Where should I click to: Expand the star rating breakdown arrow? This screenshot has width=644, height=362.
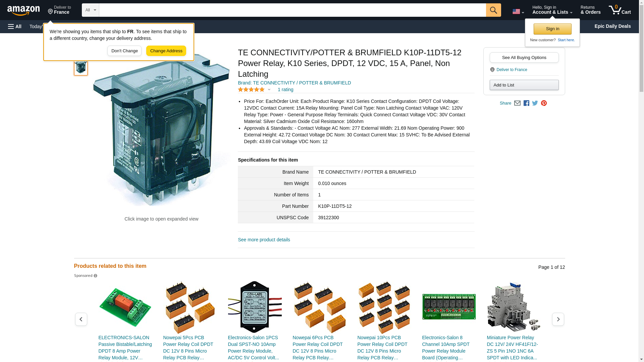pos(269,89)
